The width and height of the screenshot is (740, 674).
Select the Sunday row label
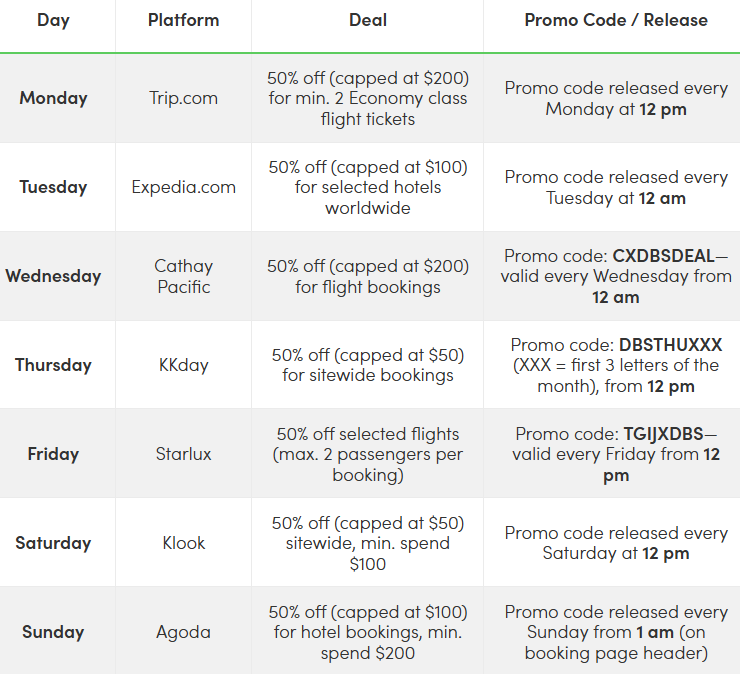coord(53,632)
